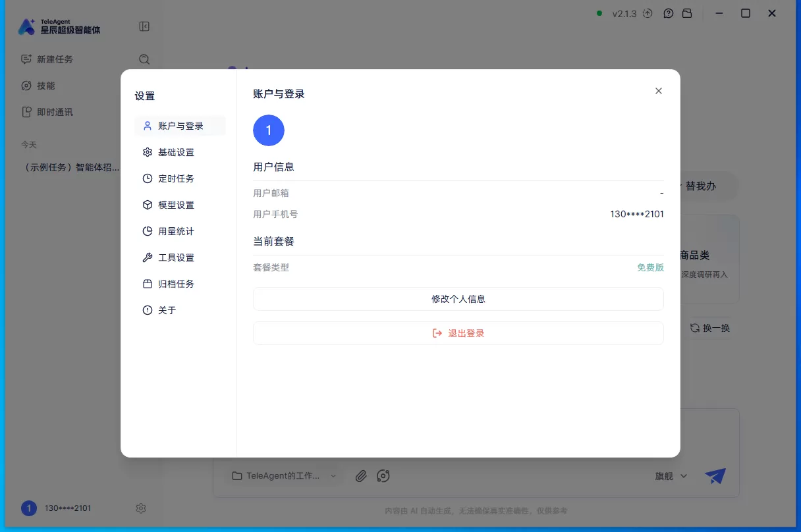Image resolution: width=801 pixels, height=532 pixels.
Task: Open the 旗舰 model dropdown
Action: (x=671, y=475)
